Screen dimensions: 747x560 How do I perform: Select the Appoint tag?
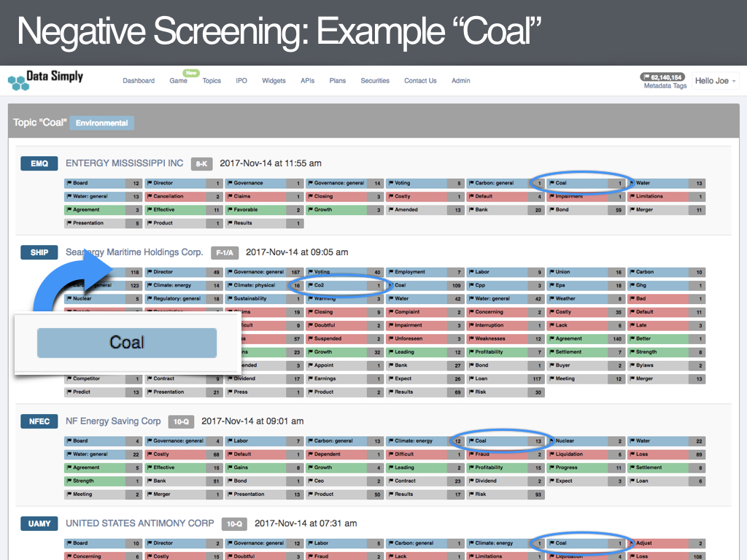point(345,365)
